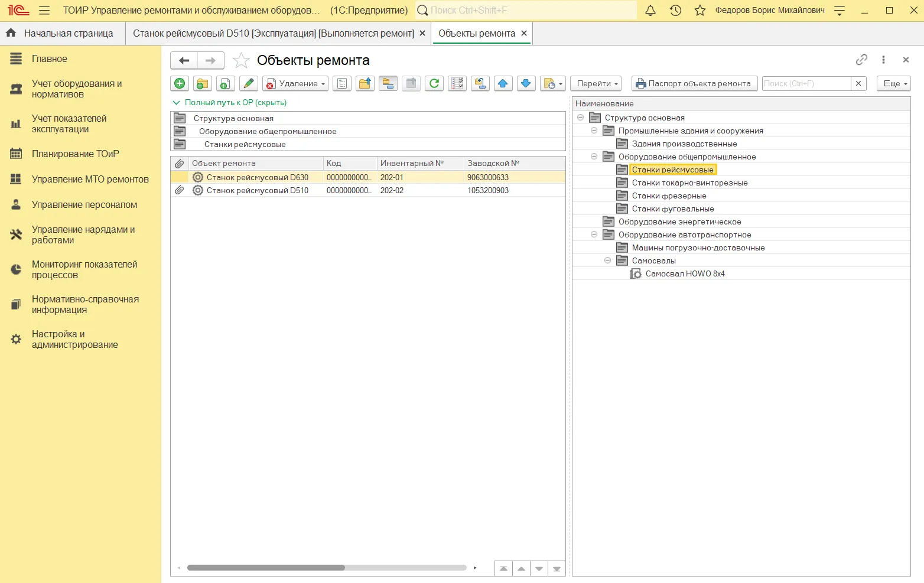
Task: Collapse Промышленные здания и сооружения node
Action: (x=594, y=131)
